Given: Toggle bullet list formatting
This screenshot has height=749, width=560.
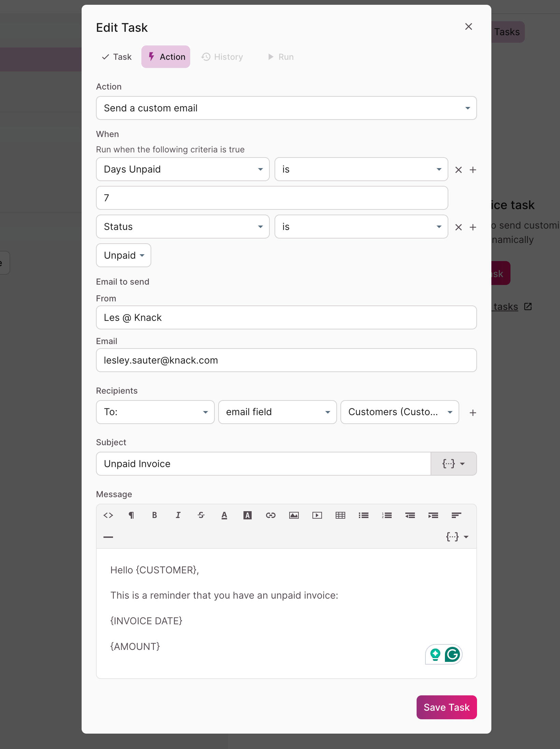Looking at the screenshot, I should pos(363,515).
